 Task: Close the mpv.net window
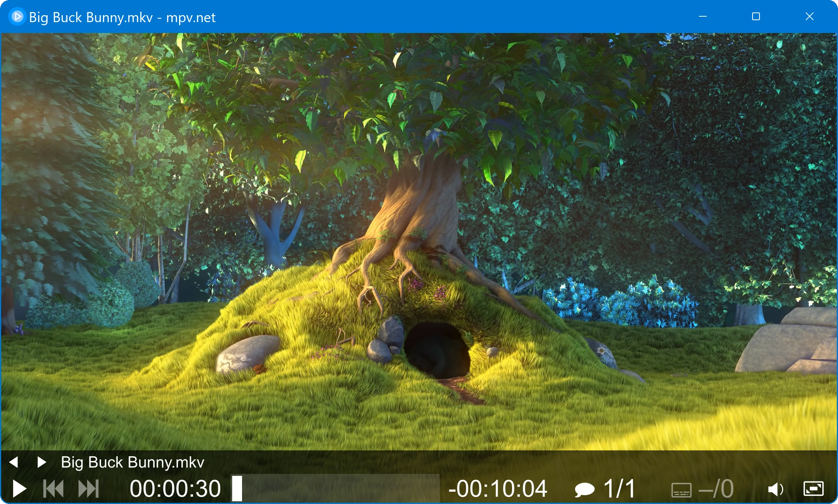(810, 16)
